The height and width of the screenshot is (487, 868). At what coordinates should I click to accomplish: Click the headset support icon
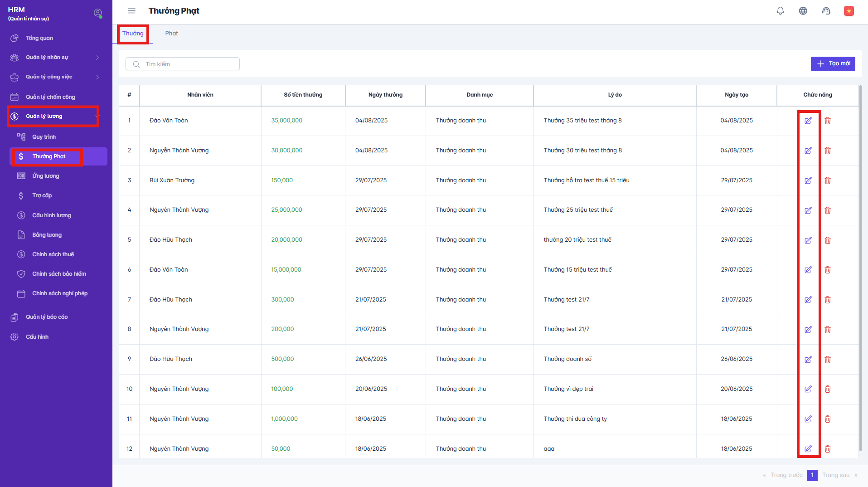click(826, 11)
